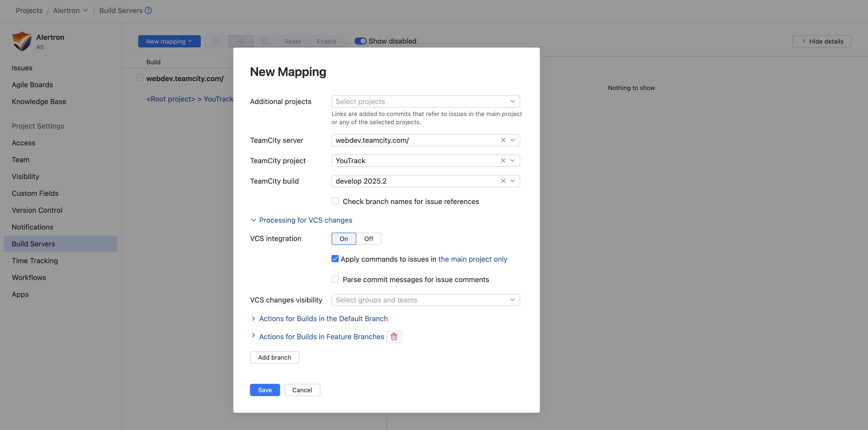
Task: Expand Actions for Builds in the Default Branch
Action: tap(323, 318)
